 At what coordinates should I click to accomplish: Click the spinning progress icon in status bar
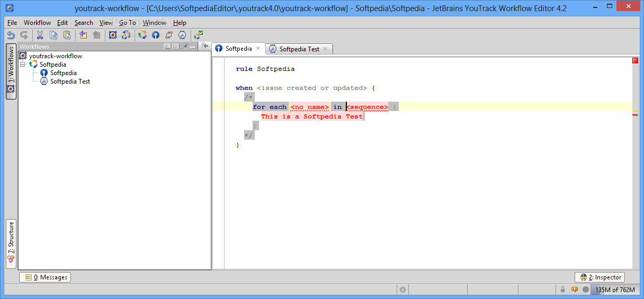[x=402, y=289]
